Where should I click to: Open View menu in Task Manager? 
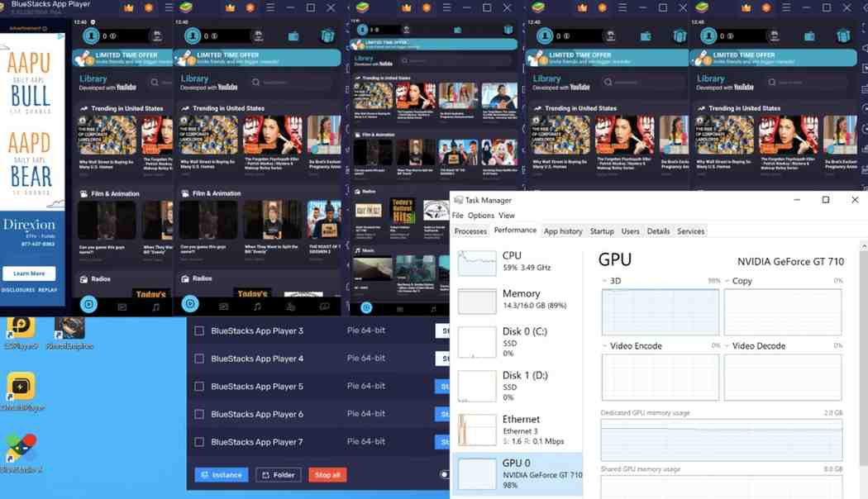[507, 215]
